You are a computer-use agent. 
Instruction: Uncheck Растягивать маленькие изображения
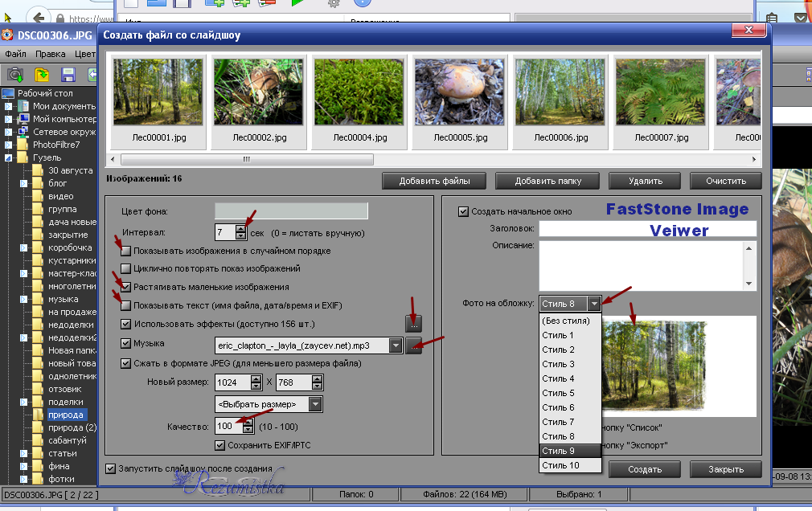tap(125, 287)
